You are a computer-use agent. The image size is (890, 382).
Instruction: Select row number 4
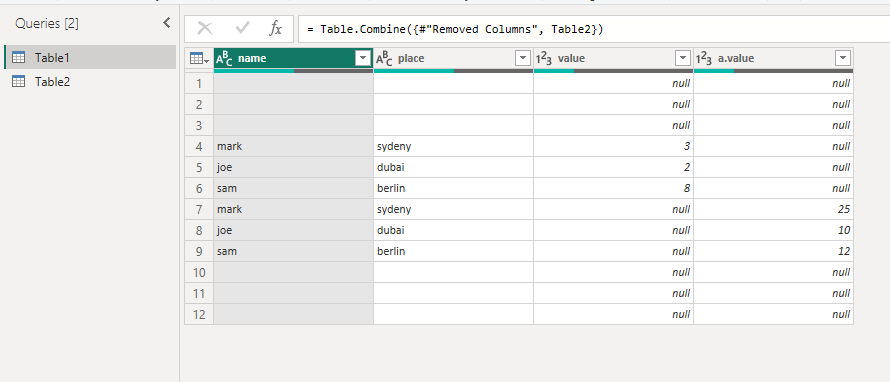point(199,146)
